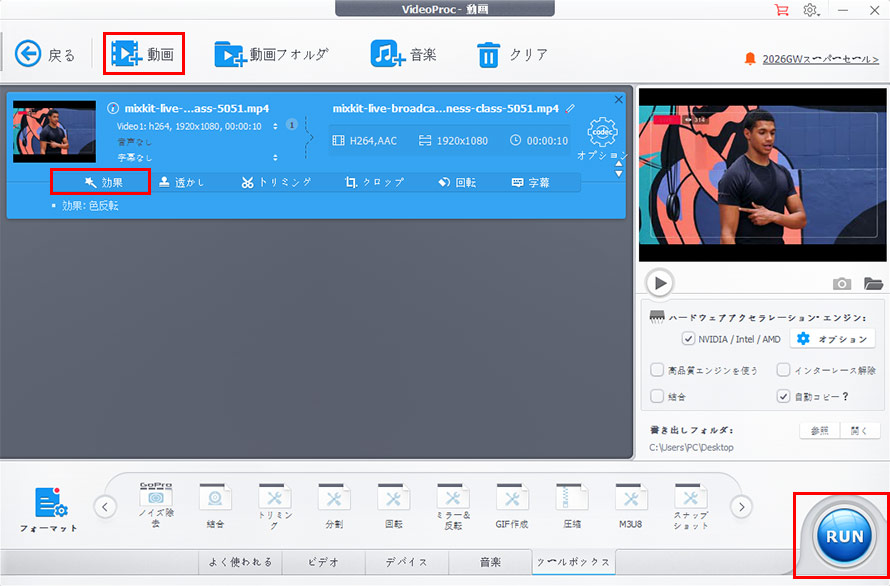Click 1920x1080 output resolution info
Viewport: 890px width, 586px height.
tap(454, 140)
